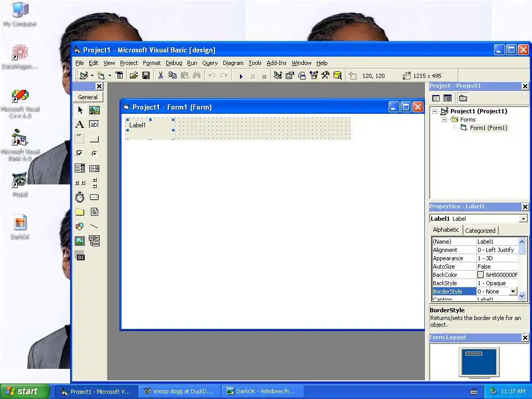
Task: Open the Label1 object dropdown
Action: point(523,219)
